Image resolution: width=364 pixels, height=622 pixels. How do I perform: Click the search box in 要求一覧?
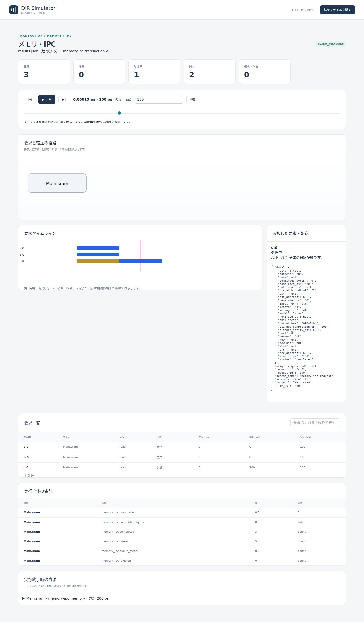click(315, 423)
